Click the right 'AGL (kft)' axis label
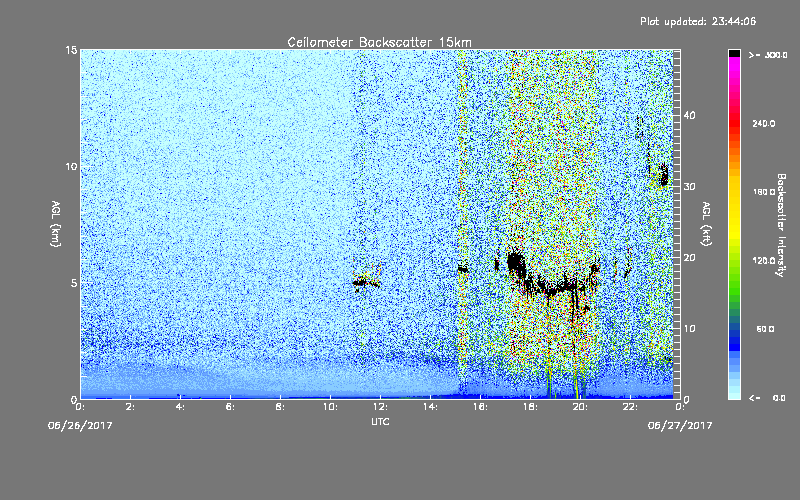 706,224
